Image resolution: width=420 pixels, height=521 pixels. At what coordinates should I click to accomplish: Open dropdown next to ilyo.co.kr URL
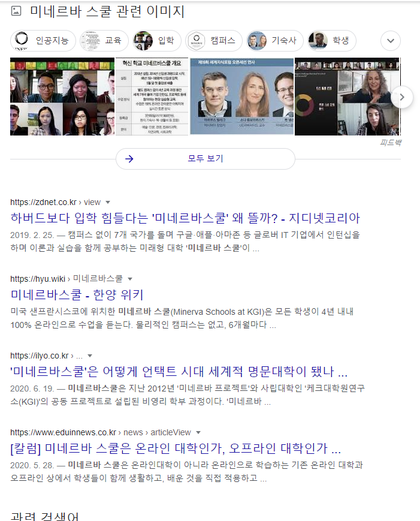(x=90, y=356)
